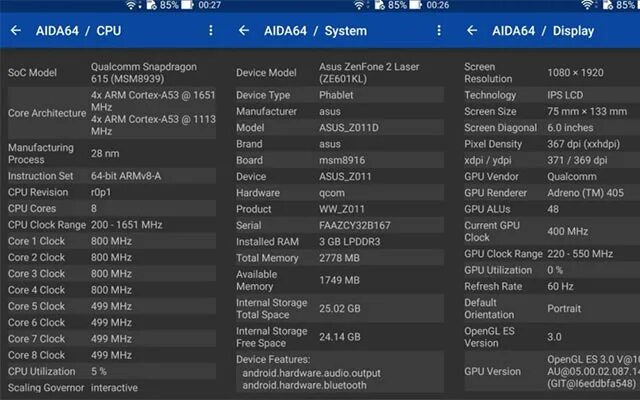Tap the 3 GB LPDDR3 value
The height and width of the screenshot is (400, 640).
[x=349, y=242]
